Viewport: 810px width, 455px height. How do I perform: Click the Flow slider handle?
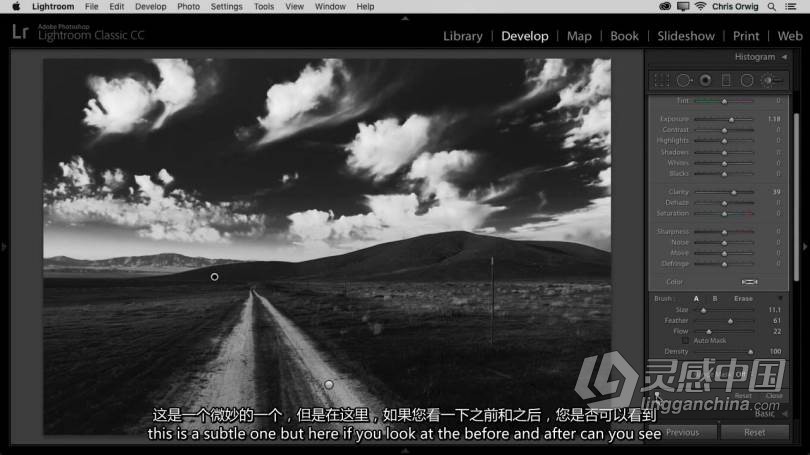[709, 332]
